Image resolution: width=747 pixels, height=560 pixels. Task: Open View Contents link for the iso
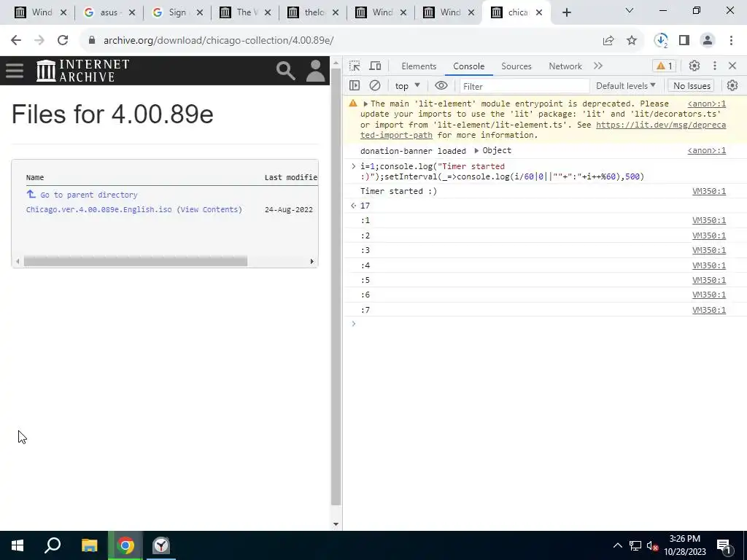(x=209, y=209)
